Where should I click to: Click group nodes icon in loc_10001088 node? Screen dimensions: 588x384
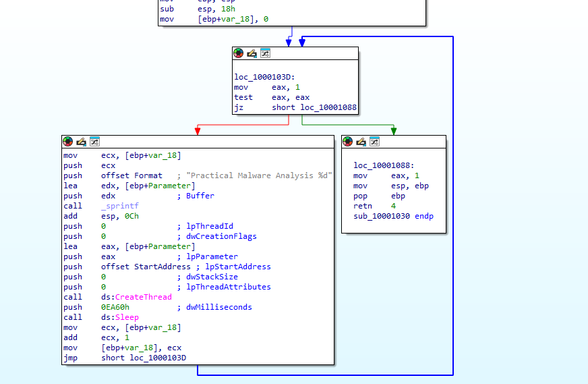pos(375,142)
